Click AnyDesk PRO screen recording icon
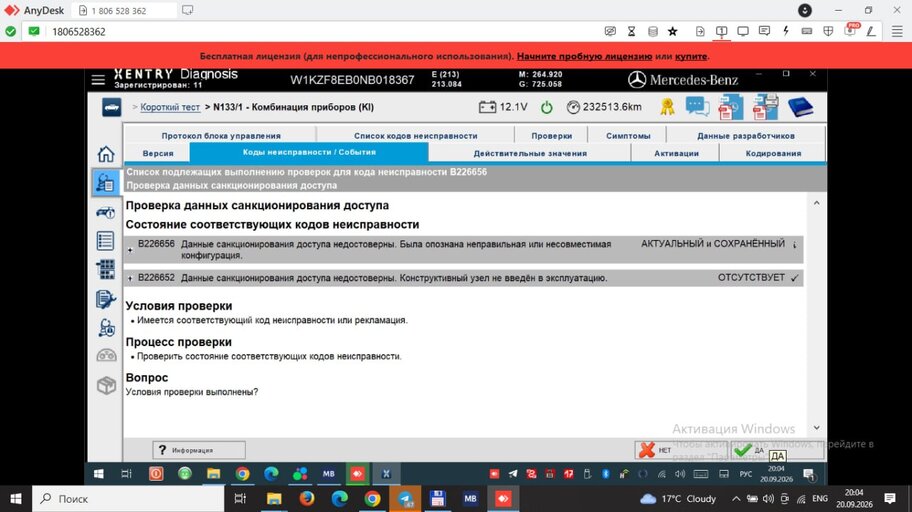 (x=850, y=30)
